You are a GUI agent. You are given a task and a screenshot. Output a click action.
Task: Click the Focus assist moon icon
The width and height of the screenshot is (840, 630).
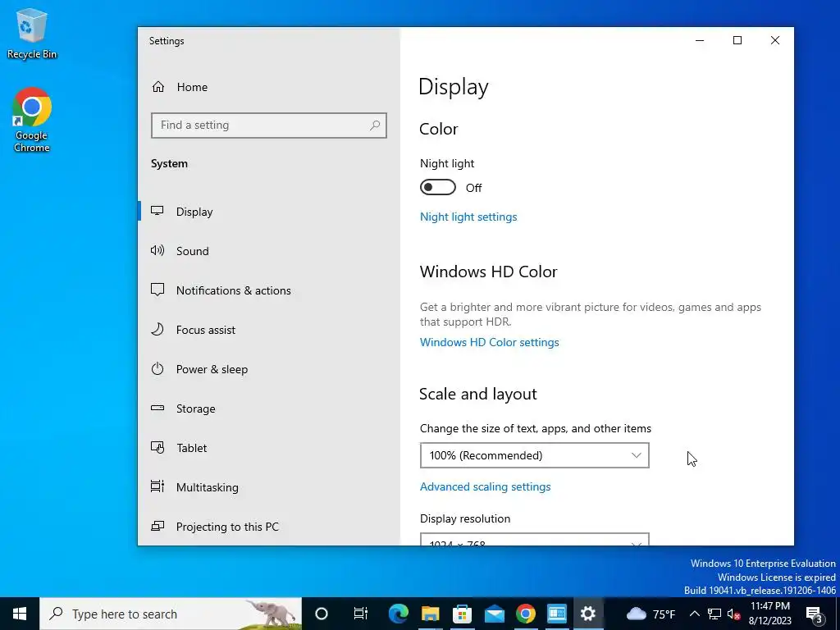[x=157, y=329]
